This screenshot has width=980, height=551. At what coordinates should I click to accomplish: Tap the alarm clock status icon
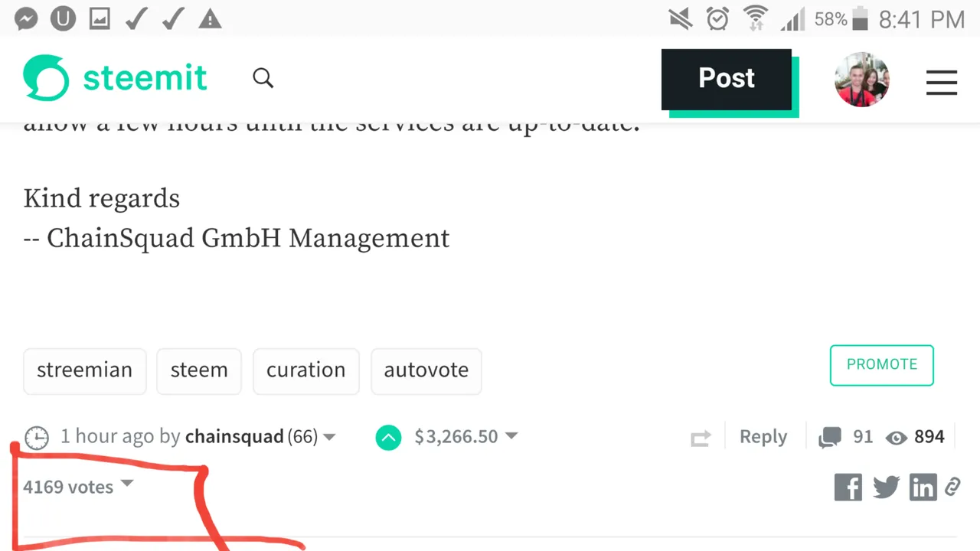tap(717, 18)
